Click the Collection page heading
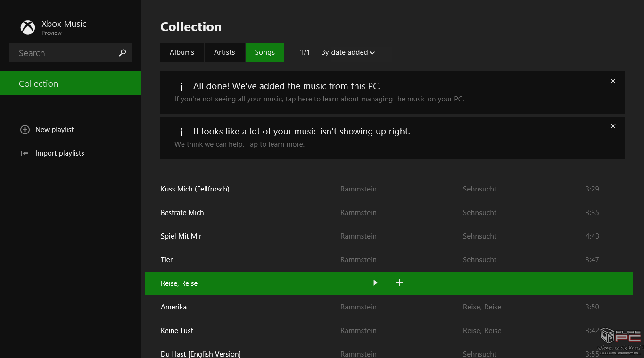The width and height of the screenshot is (644, 358). click(191, 27)
